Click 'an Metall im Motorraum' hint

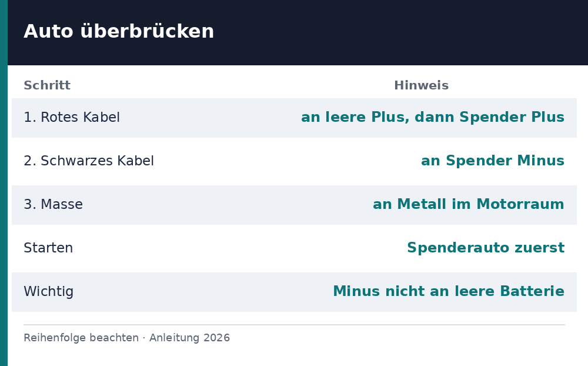[469, 204]
